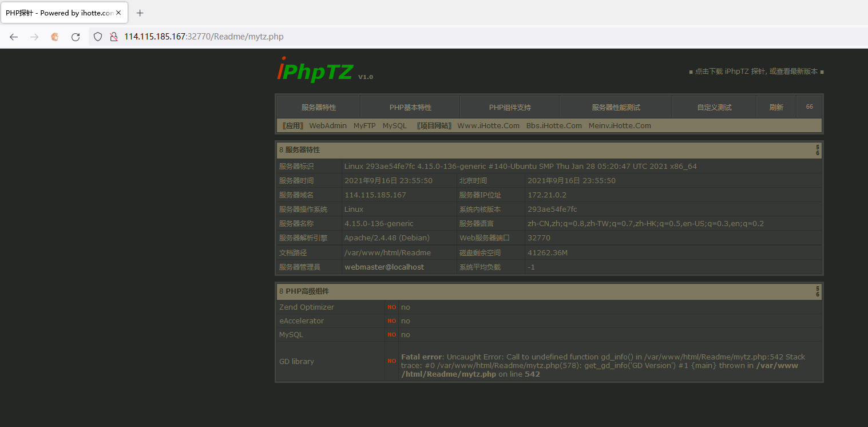Click the red NO badge for eAccelerator
868x427 pixels.
pos(392,321)
